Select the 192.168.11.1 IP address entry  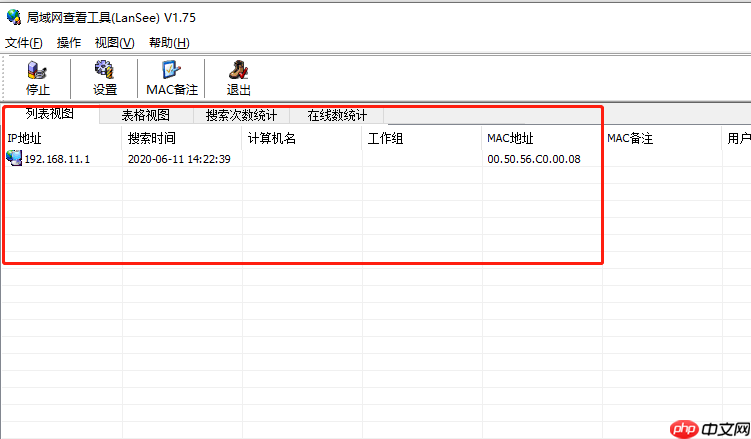pyautogui.click(x=57, y=159)
